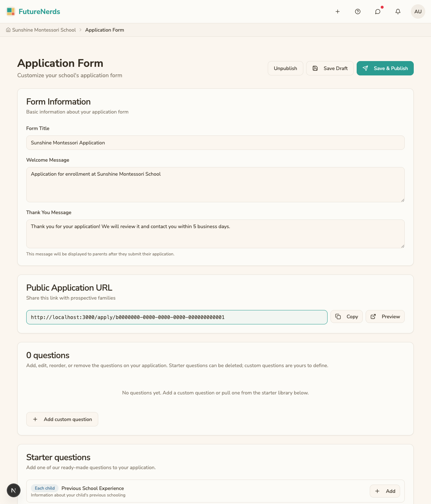The width and height of the screenshot is (431, 504).
Task: Click the FutureNerds brand name
Action: point(40,11)
